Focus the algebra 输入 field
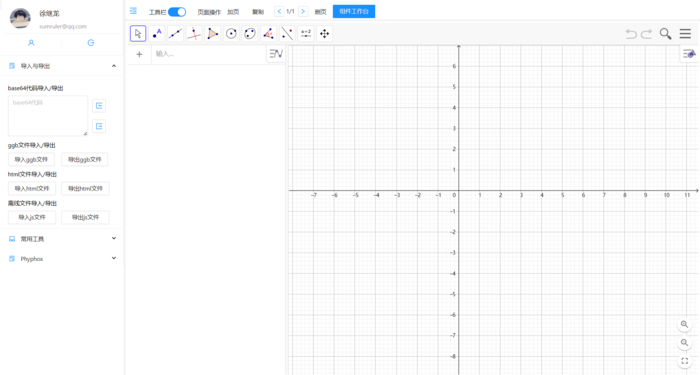Screen dimensions: 700x375 pyautogui.click(x=208, y=54)
